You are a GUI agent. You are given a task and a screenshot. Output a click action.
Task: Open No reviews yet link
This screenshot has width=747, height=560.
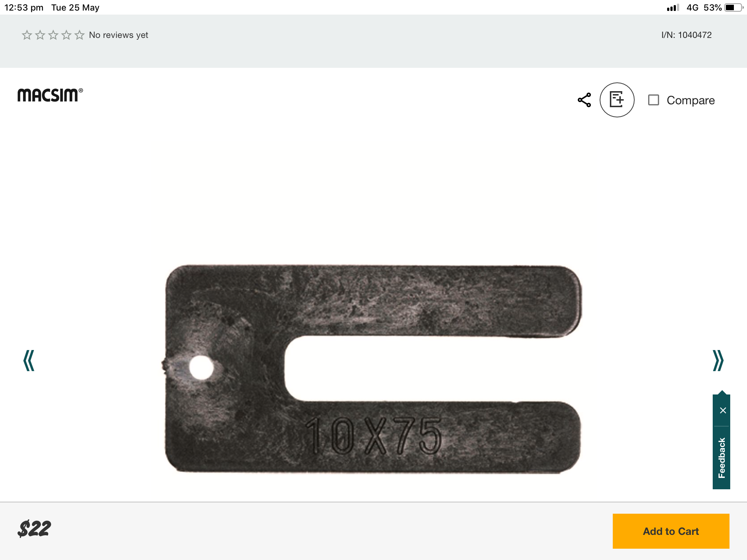[x=119, y=35]
